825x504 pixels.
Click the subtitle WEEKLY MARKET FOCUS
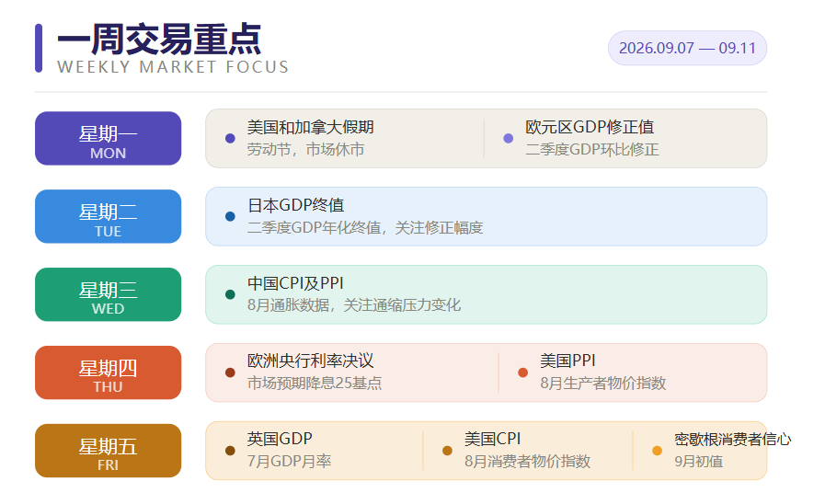[x=173, y=67]
